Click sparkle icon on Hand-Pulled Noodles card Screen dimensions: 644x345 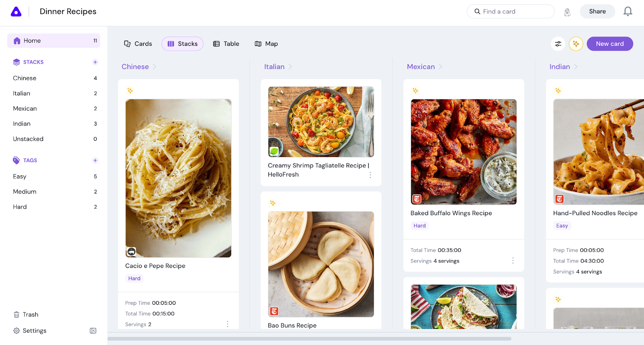pyautogui.click(x=558, y=91)
